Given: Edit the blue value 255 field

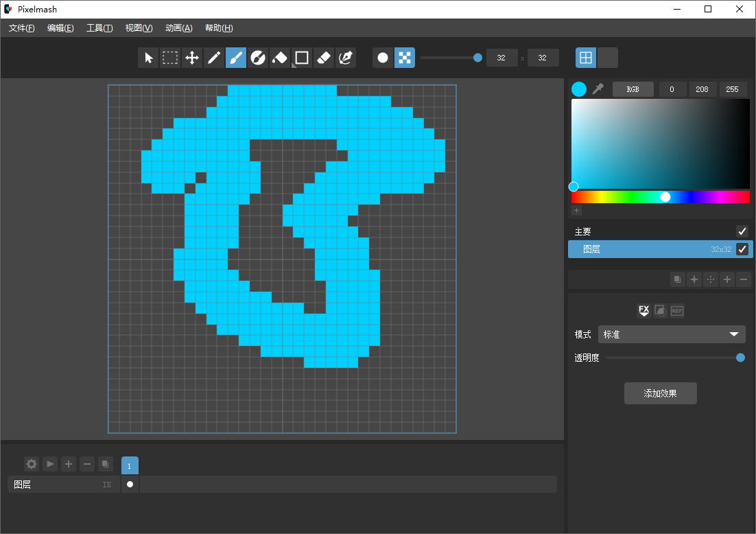Looking at the screenshot, I should click(733, 89).
